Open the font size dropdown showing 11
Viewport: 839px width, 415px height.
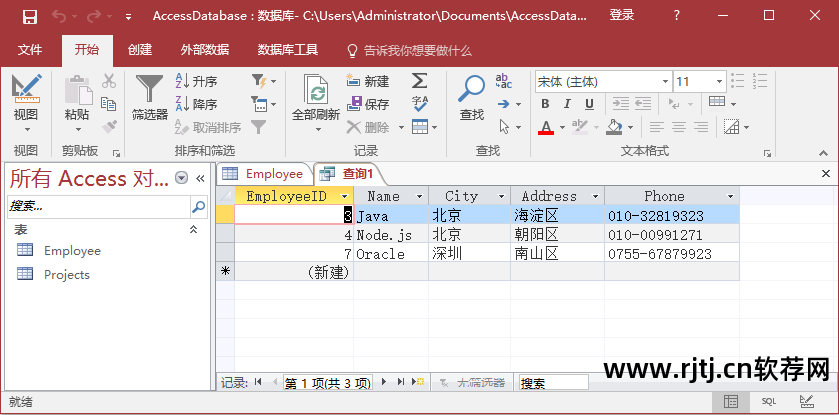point(720,82)
